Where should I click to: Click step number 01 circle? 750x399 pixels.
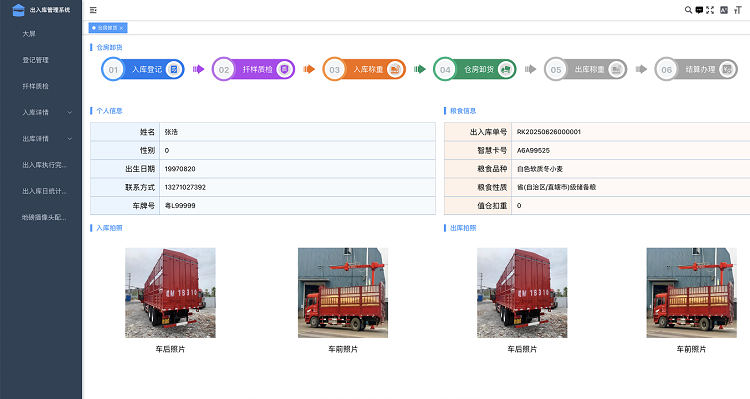click(113, 69)
